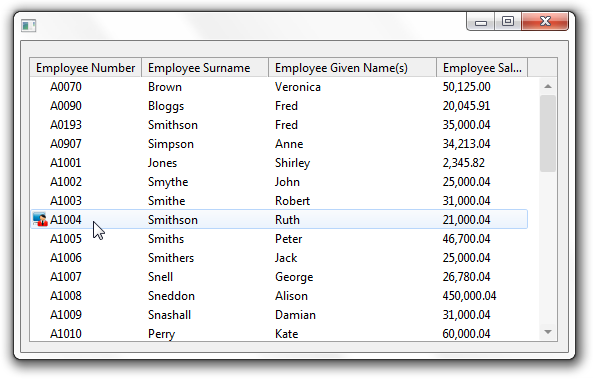Close the employee list window
Viewport: 593px width, 385px height.
point(545,21)
